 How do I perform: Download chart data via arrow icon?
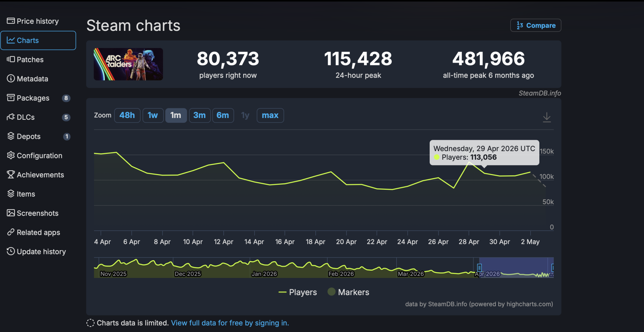[547, 117]
